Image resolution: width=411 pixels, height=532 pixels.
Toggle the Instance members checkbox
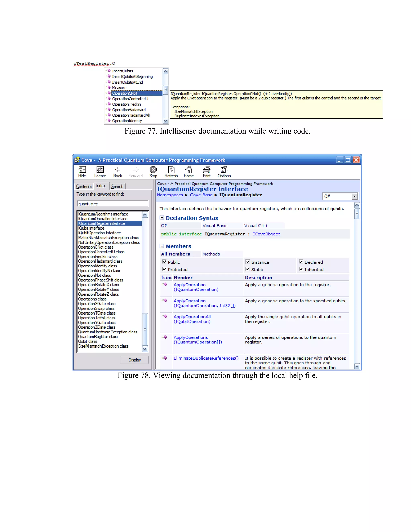coord(248,262)
